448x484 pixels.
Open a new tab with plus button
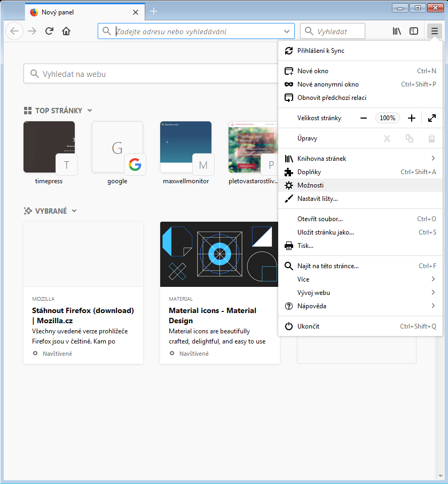point(154,12)
